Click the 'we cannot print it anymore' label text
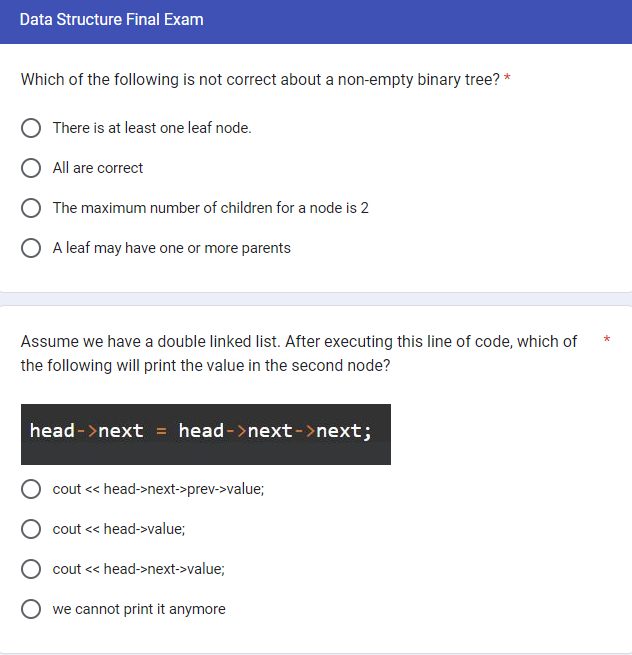Image resolution: width=632 pixels, height=655 pixels. [139, 609]
